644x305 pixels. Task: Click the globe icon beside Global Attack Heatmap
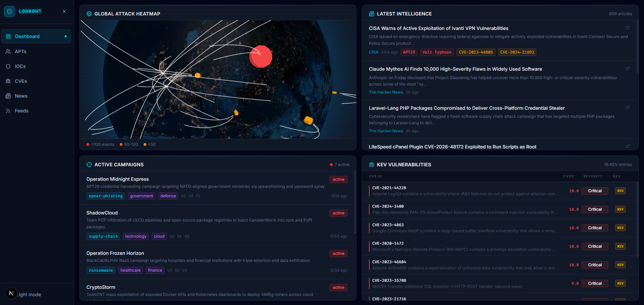89,14
